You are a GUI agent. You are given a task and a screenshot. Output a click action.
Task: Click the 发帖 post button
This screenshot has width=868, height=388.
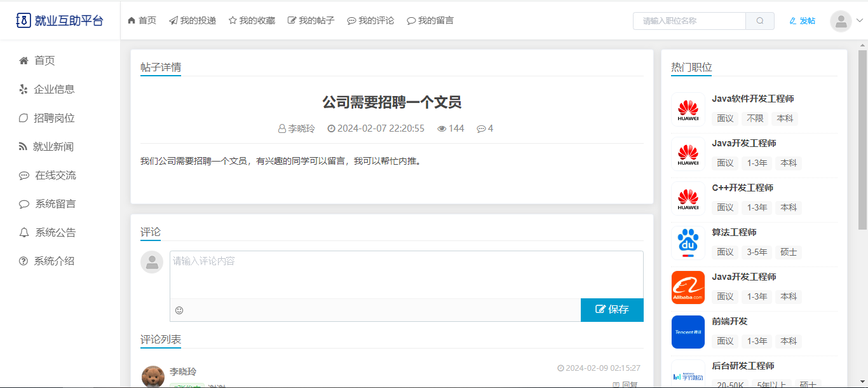pyautogui.click(x=803, y=21)
